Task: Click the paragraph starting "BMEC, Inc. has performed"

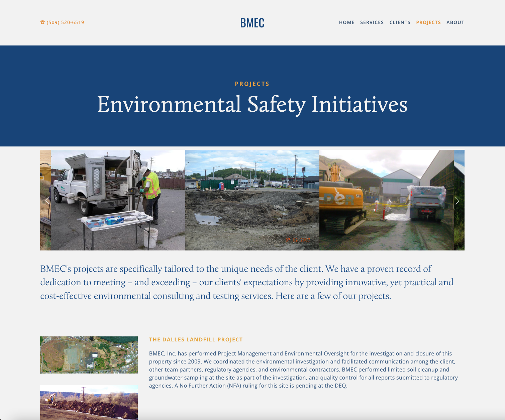Action: 303,370
